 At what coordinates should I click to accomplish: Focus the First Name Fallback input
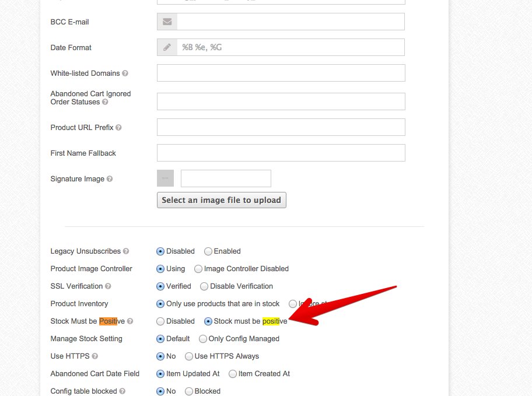click(281, 153)
